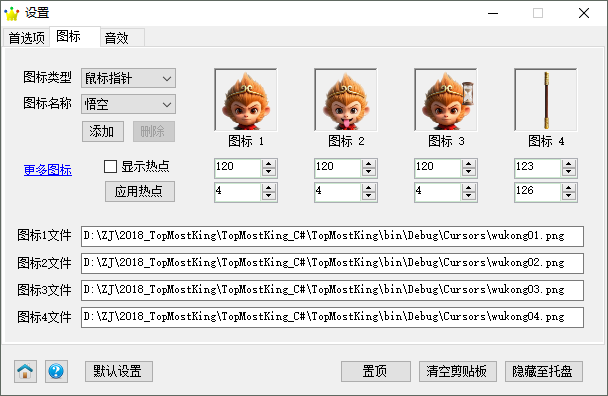The image size is (608, 396).
Task: Close the 设置 window
Action: click(584, 13)
